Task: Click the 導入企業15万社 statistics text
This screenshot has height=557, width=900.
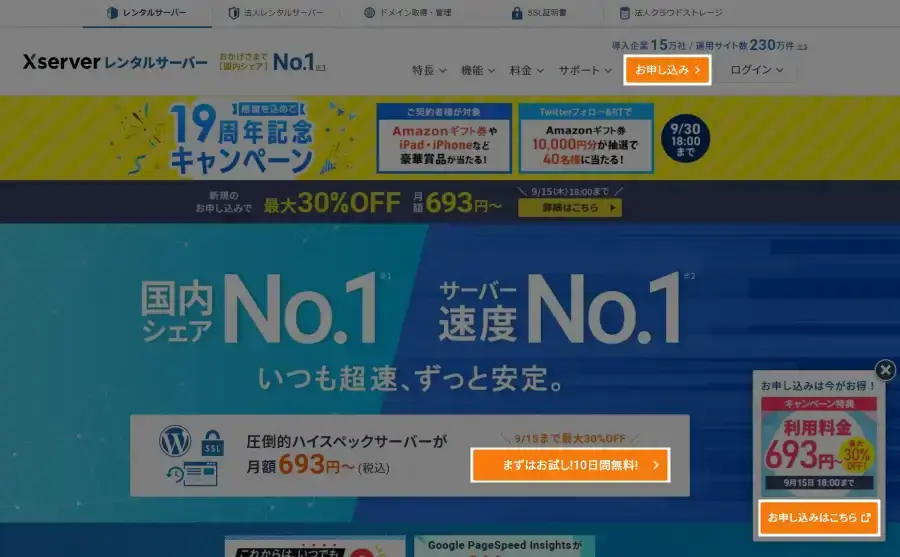Action: pyautogui.click(x=649, y=45)
